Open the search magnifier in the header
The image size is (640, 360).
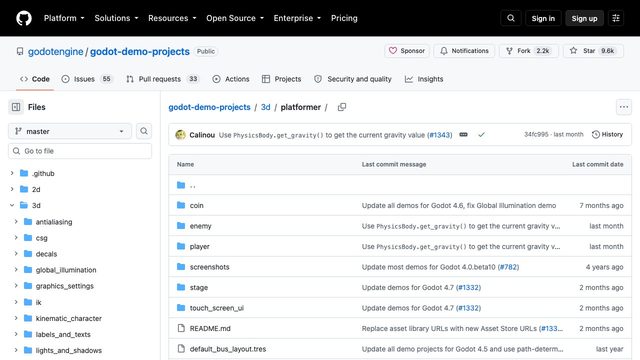[x=511, y=18]
